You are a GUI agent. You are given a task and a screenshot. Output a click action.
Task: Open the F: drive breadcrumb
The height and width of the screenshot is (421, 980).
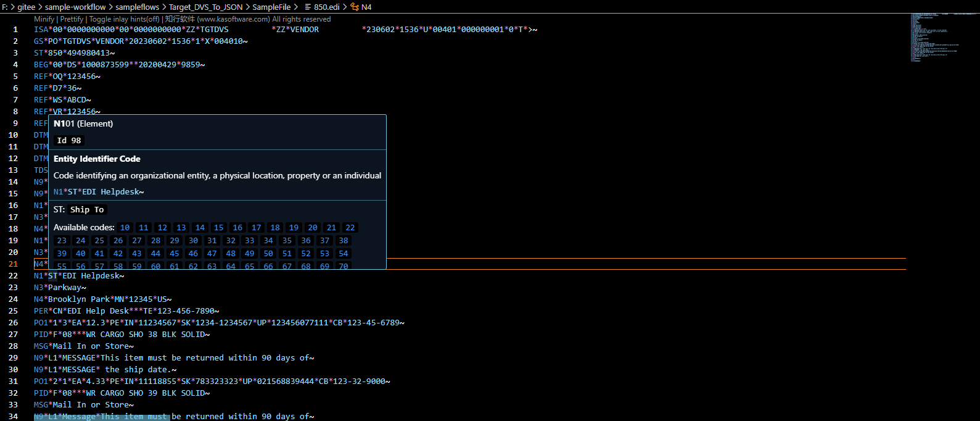tap(5, 7)
